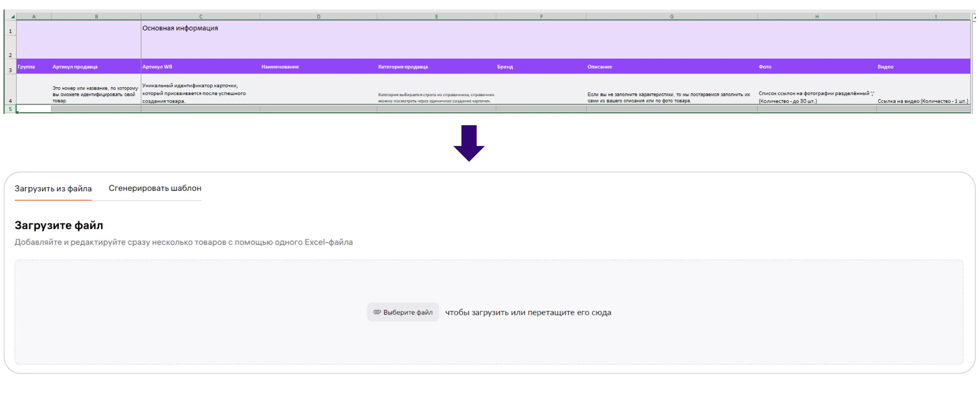980x393 pixels.
Task: Click the 'Категория продавца' header cell
Action: (403, 67)
